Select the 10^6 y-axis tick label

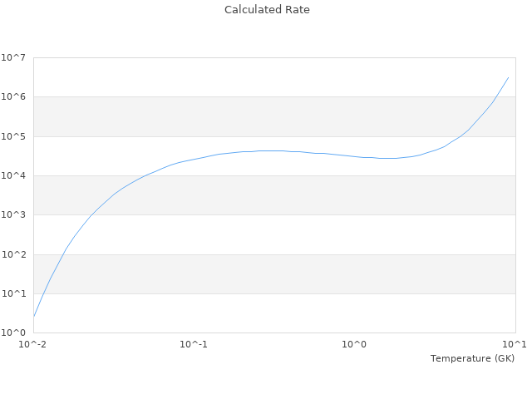click(x=13, y=97)
